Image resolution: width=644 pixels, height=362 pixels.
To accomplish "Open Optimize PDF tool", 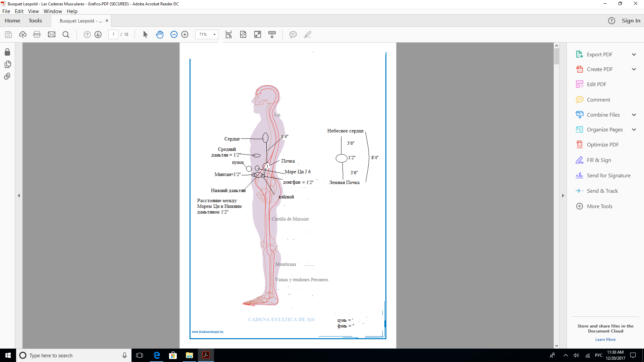I will [597, 145].
